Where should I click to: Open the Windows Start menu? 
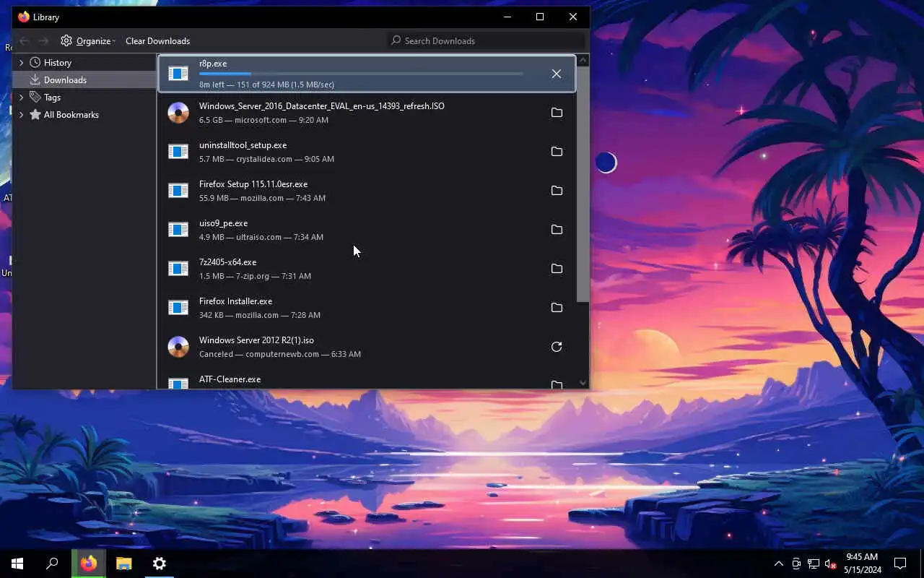coord(17,564)
